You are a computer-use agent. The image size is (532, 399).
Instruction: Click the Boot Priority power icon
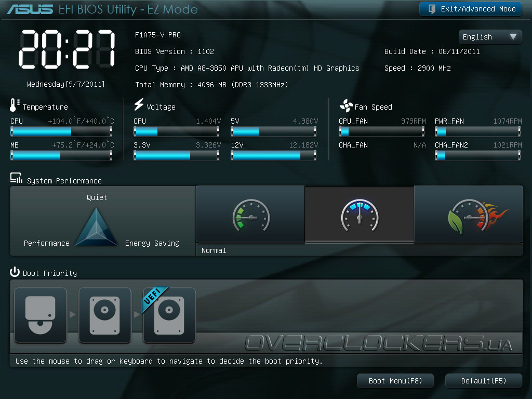[x=15, y=272]
